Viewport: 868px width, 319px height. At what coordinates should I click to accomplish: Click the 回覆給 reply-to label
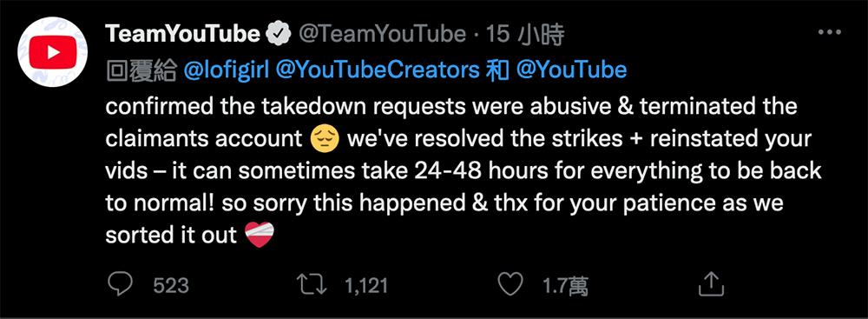click(x=141, y=70)
